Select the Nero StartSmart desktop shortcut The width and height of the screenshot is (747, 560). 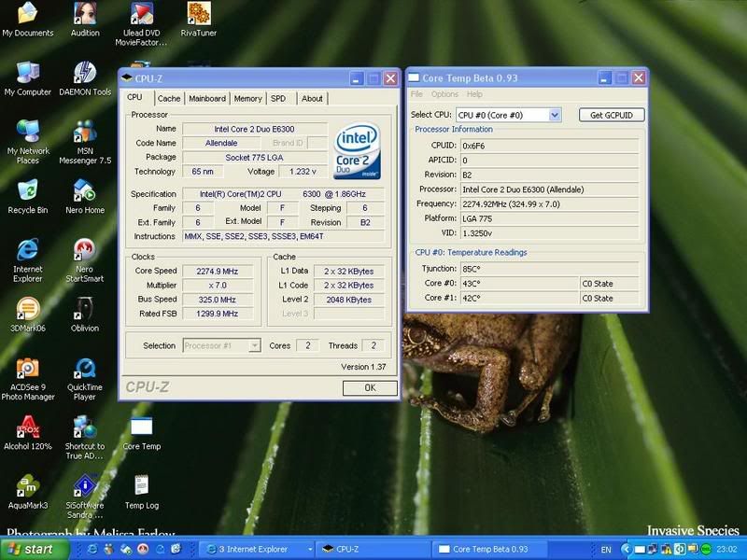(x=85, y=260)
